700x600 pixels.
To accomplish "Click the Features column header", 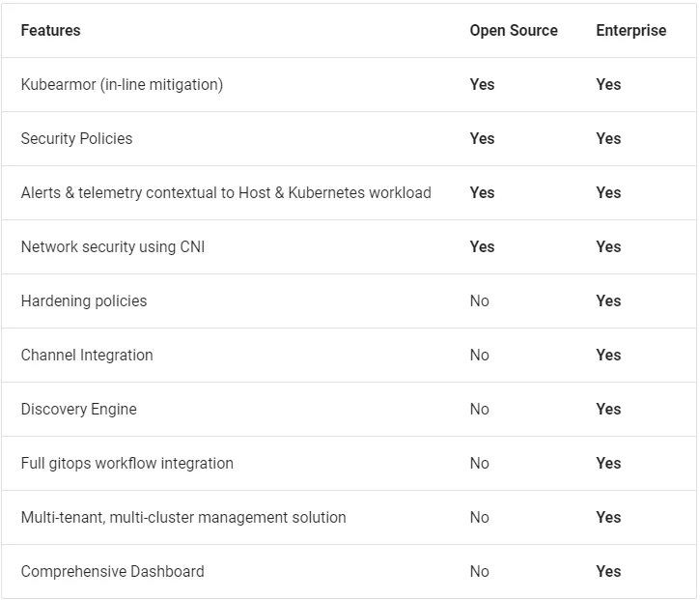I will point(50,31).
